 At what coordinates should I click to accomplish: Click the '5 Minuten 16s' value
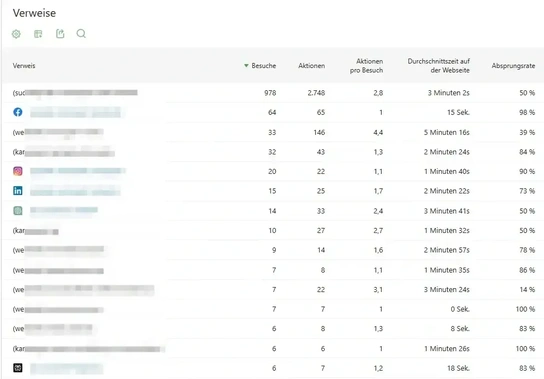[x=447, y=132]
